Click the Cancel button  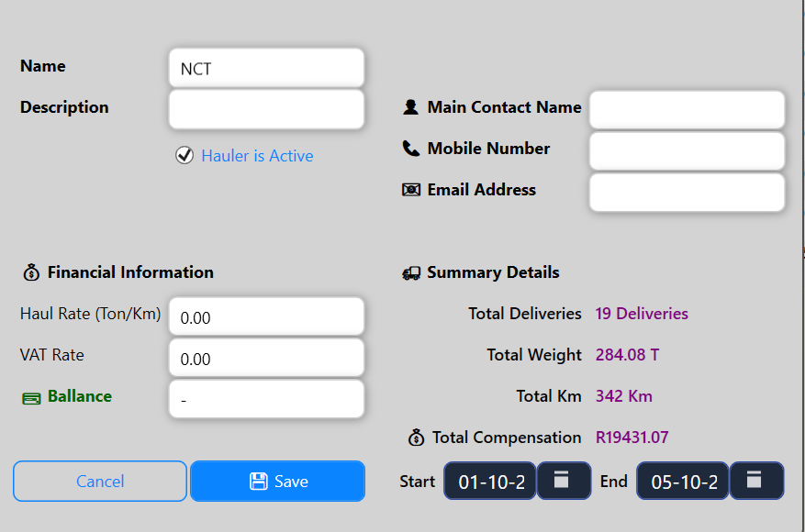point(100,482)
